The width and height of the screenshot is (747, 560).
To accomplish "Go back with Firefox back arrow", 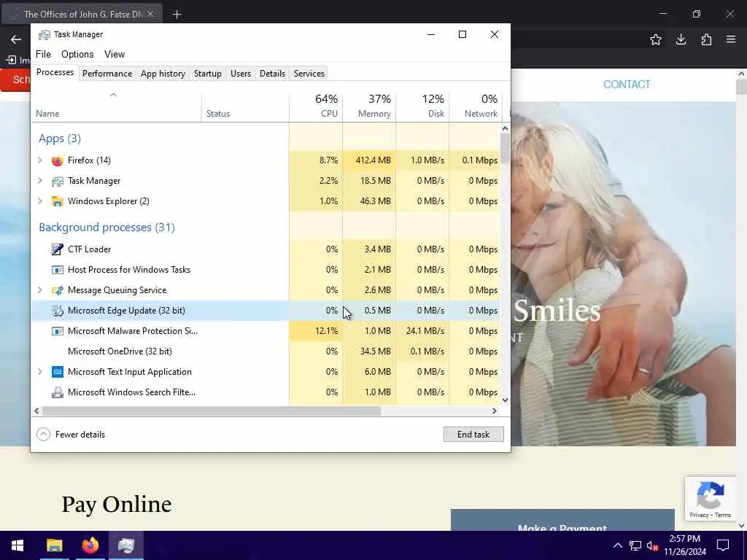I will 16,39.
